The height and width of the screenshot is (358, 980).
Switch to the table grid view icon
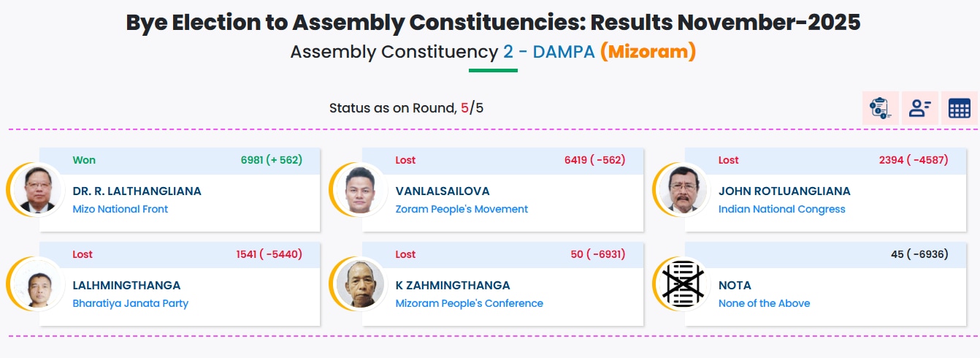959,108
